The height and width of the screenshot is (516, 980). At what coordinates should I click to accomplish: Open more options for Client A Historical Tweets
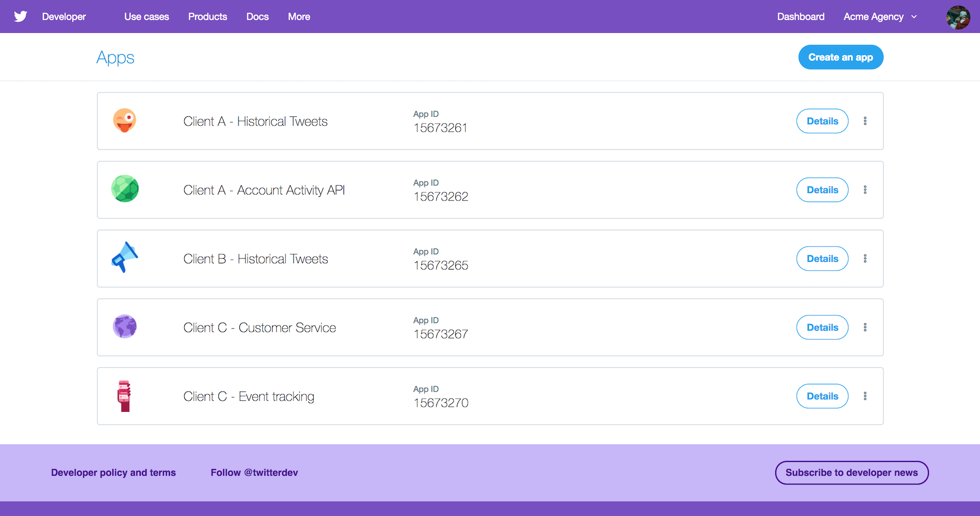click(x=865, y=121)
